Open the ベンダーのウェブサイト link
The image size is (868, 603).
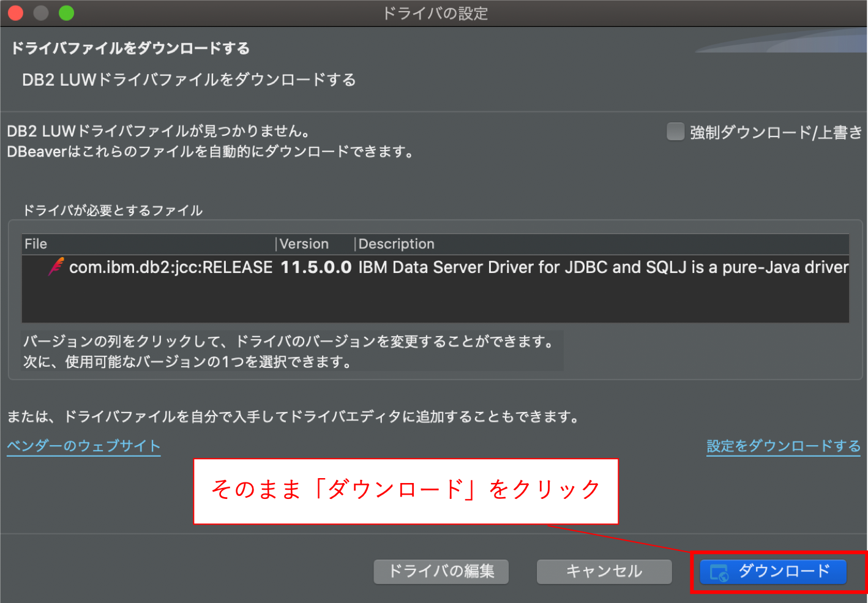pos(83,446)
